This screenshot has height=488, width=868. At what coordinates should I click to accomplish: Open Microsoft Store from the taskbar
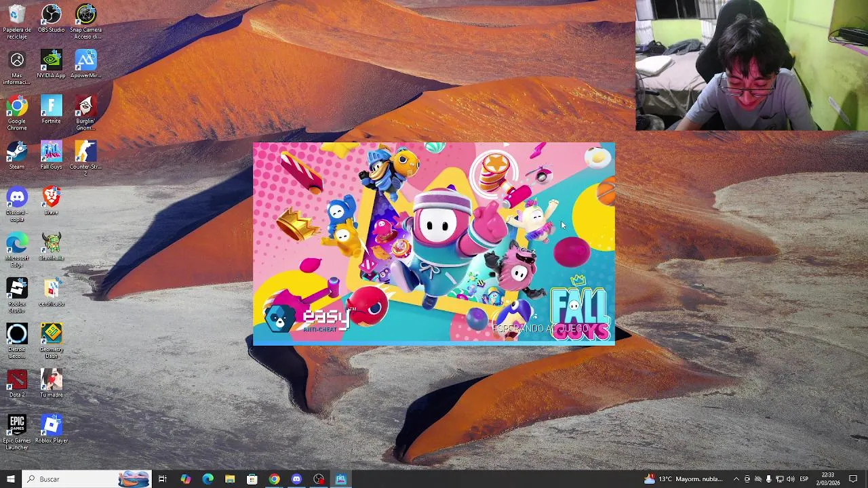point(252,479)
